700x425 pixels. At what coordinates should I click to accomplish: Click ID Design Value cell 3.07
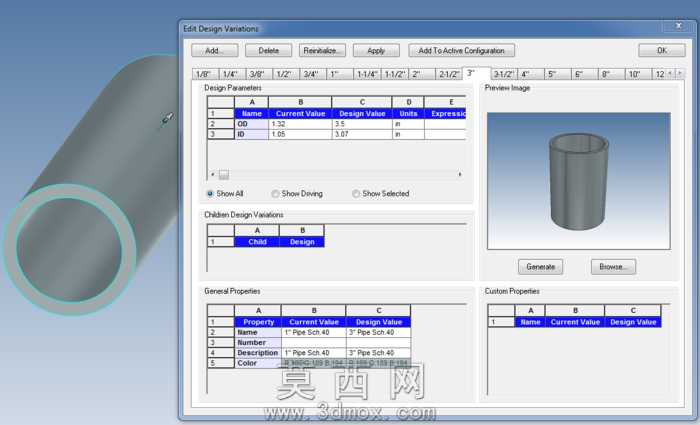[x=362, y=134]
